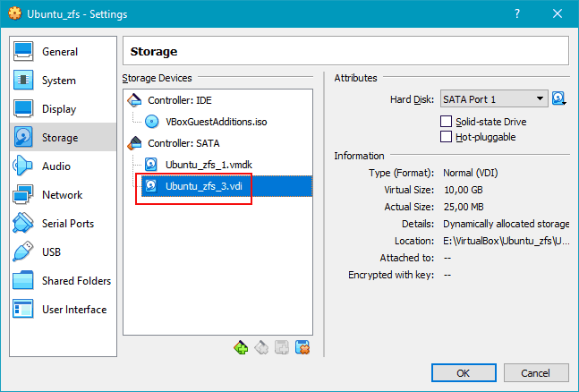Image resolution: width=579 pixels, height=392 pixels.
Task: Select the Controller: SATA tree row
Action: click(217, 143)
